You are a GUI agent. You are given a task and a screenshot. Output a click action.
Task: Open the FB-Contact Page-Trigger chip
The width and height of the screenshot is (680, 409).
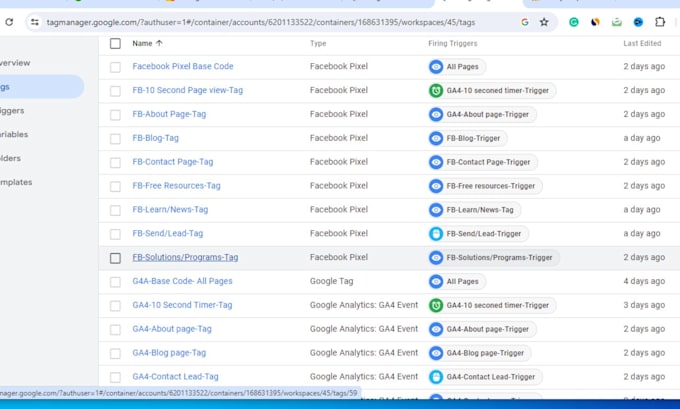click(x=483, y=162)
